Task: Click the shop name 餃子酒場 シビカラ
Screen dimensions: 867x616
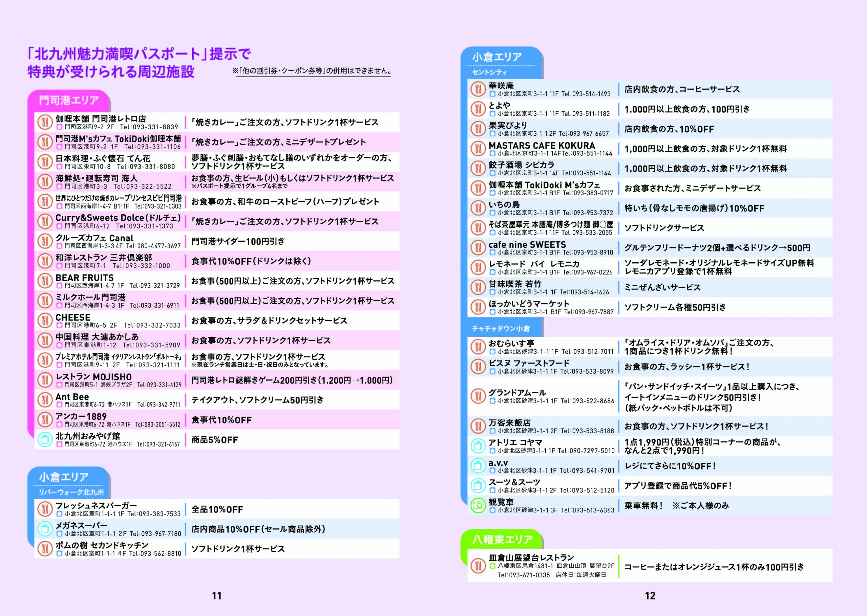Action: pos(522,164)
